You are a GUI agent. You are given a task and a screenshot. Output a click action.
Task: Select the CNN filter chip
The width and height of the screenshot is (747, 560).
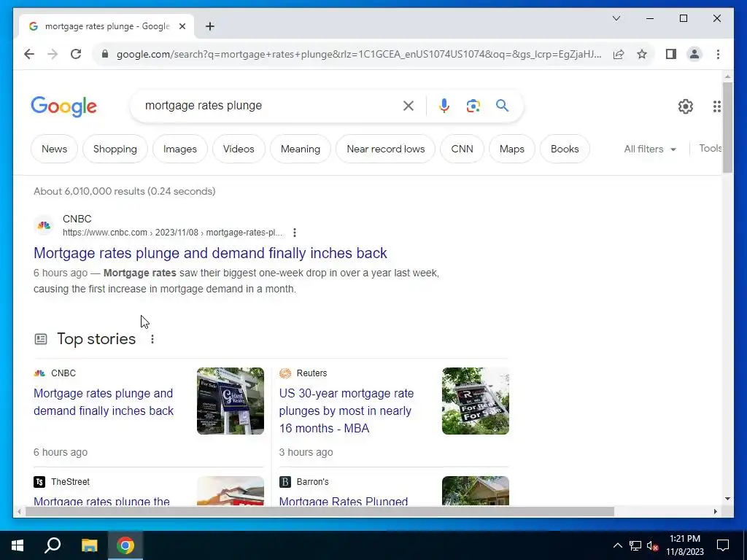click(462, 149)
